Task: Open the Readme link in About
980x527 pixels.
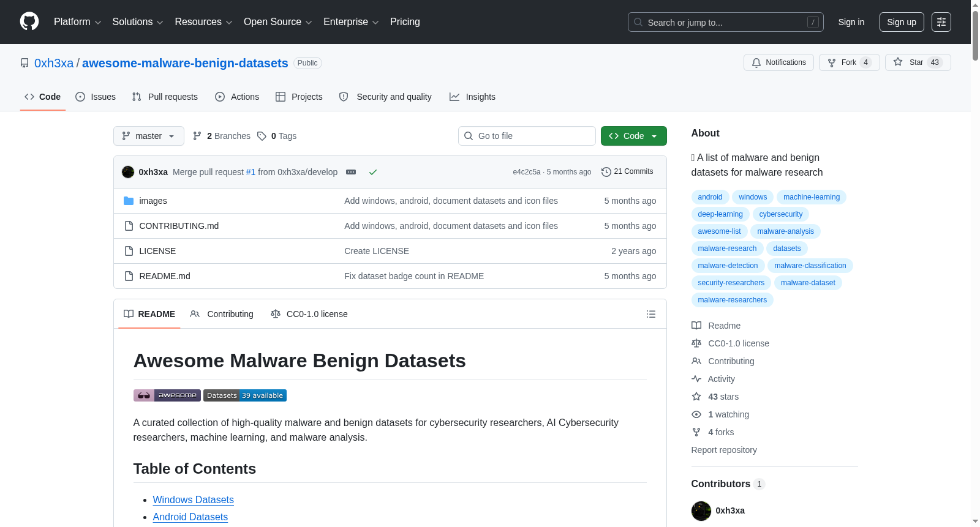Action: [x=716, y=326]
